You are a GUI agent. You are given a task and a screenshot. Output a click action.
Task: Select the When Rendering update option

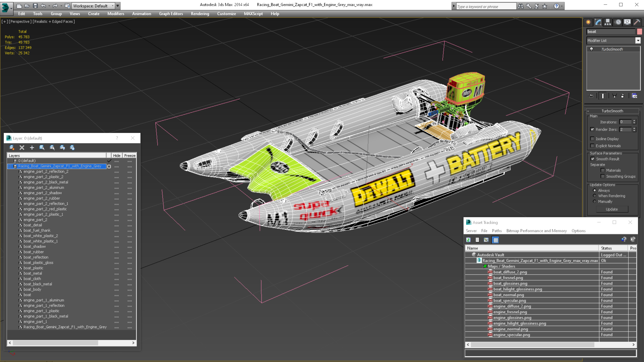point(595,196)
